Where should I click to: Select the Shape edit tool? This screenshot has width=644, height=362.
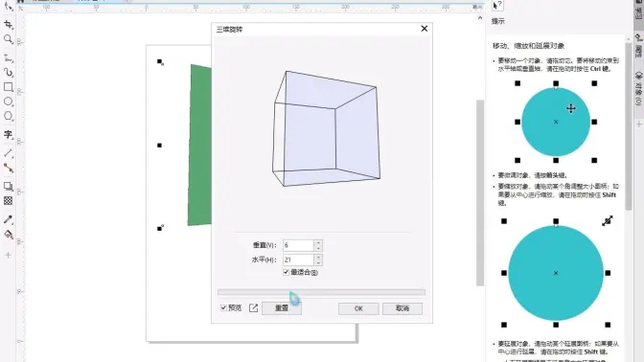(x=9, y=6)
